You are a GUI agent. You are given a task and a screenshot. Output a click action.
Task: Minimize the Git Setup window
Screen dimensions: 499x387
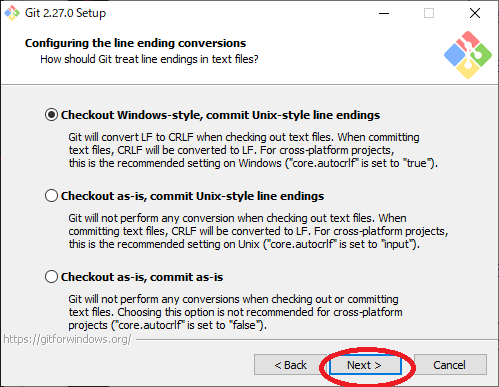pos(384,13)
